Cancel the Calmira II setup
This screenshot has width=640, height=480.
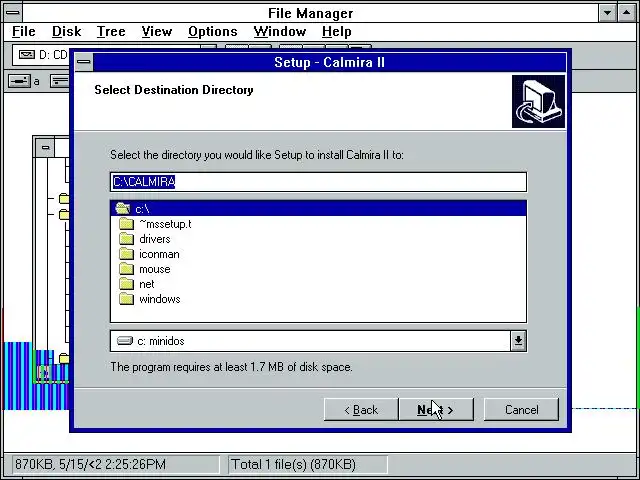[521, 409]
